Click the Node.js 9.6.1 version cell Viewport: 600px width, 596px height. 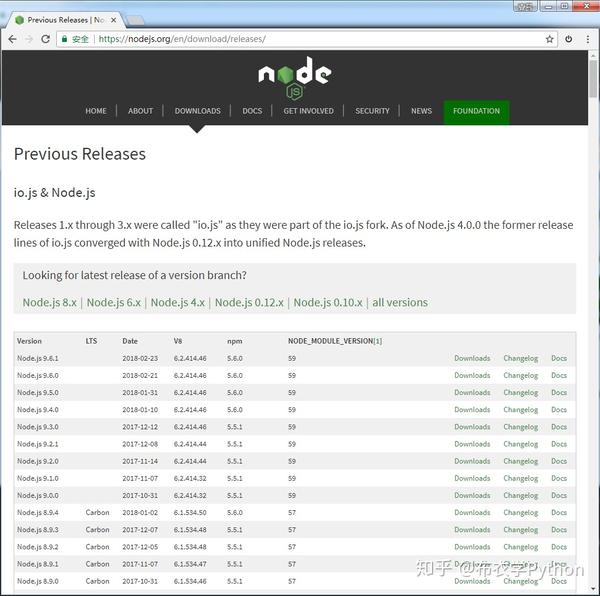(38, 358)
